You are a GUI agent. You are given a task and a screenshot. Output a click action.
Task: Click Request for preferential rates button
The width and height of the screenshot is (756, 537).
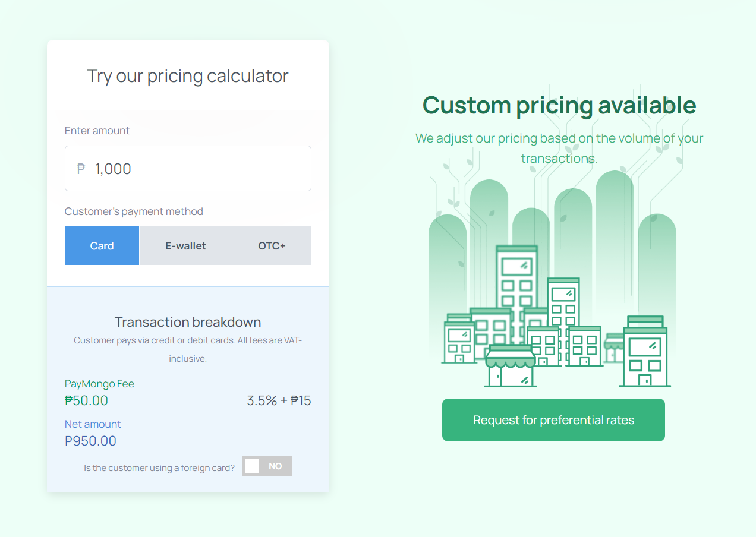click(x=553, y=420)
